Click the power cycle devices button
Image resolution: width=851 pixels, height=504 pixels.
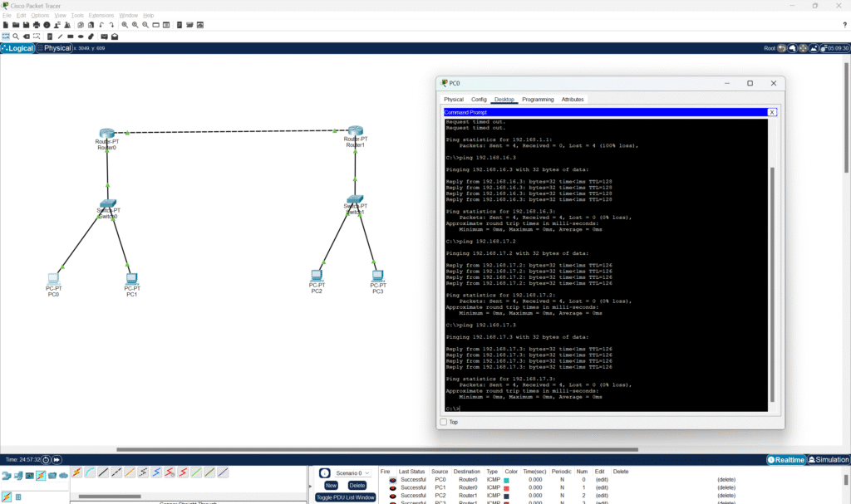(x=47, y=459)
